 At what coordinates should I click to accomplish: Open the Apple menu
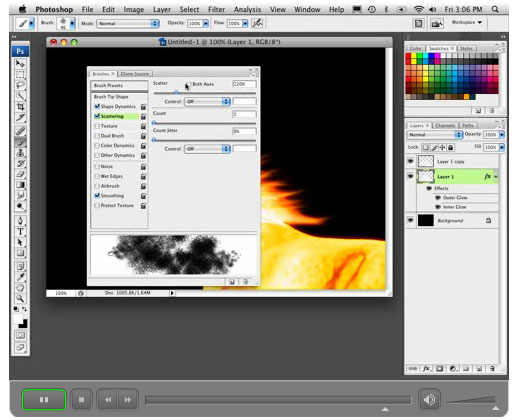point(22,9)
